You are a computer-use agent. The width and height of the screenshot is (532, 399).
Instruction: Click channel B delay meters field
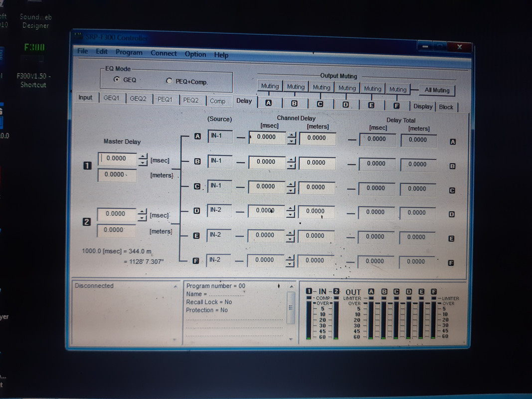pos(317,163)
